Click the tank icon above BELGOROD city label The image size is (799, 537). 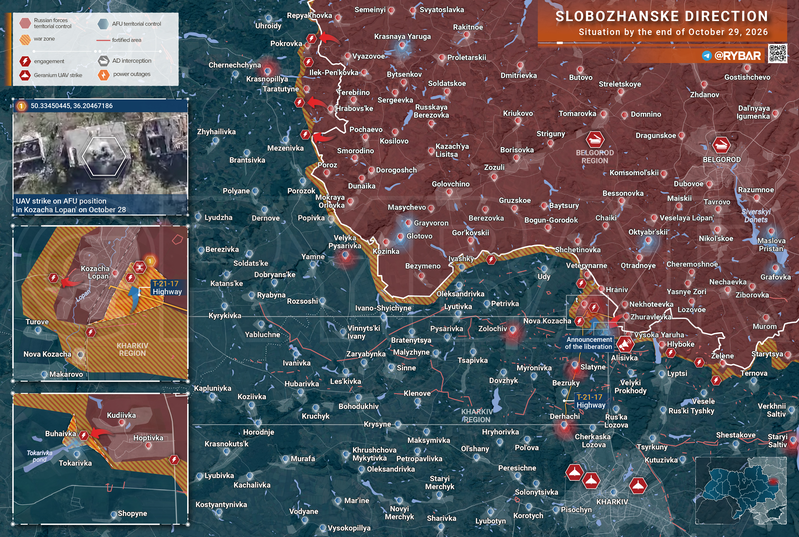[721, 145]
